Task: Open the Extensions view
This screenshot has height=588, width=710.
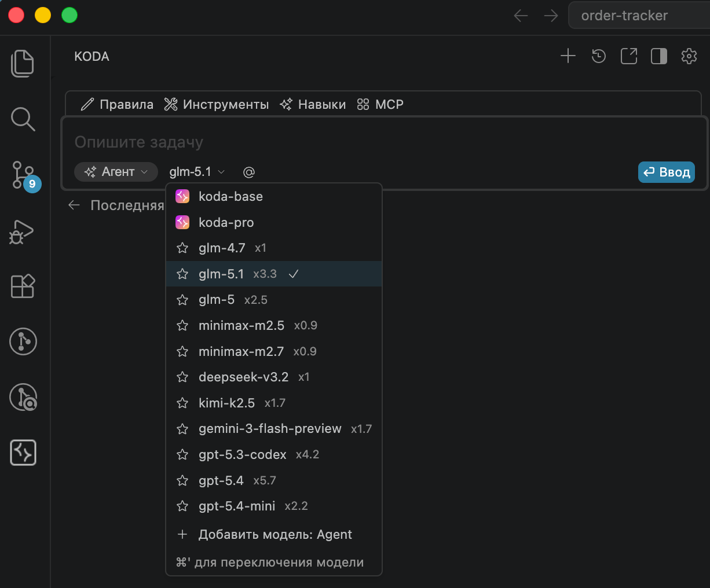Action: [x=23, y=286]
